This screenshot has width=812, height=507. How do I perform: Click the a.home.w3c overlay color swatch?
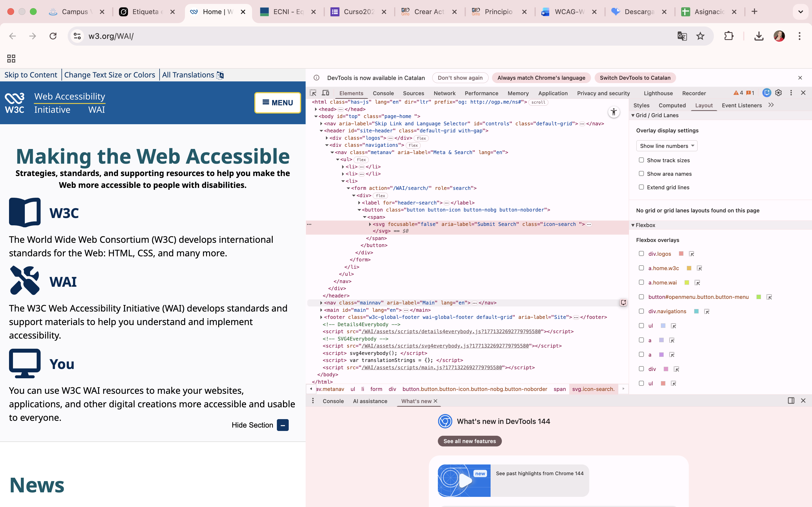point(689,268)
